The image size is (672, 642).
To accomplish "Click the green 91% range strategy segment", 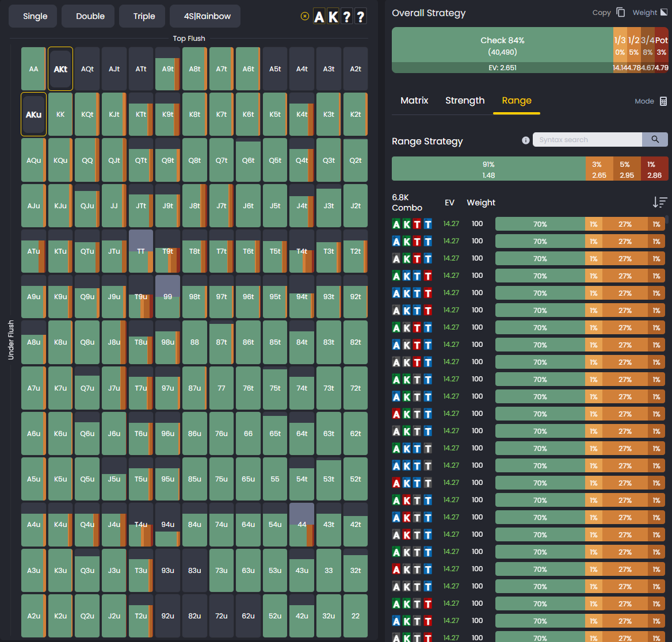I will [489, 169].
